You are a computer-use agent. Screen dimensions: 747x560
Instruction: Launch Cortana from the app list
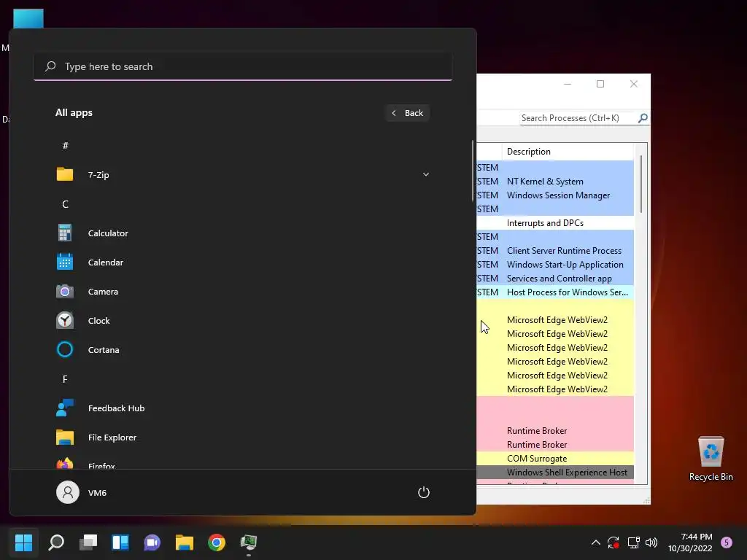(x=242, y=349)
